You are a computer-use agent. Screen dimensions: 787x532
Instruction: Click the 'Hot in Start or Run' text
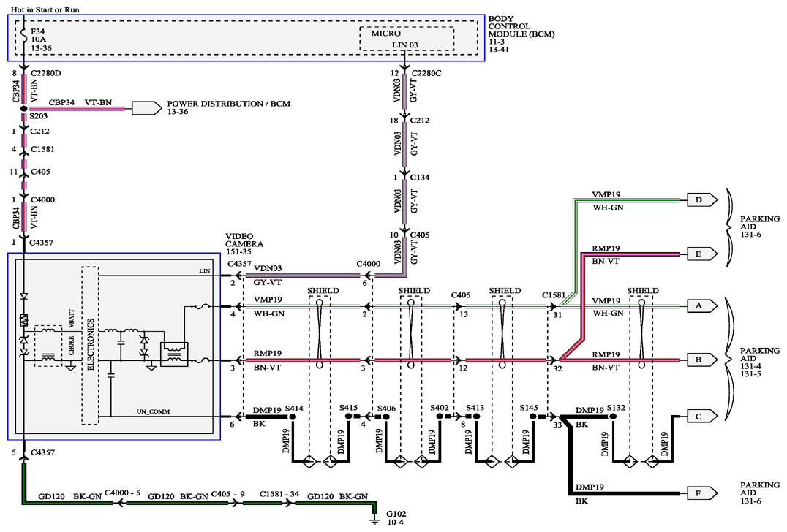[45, 9]
